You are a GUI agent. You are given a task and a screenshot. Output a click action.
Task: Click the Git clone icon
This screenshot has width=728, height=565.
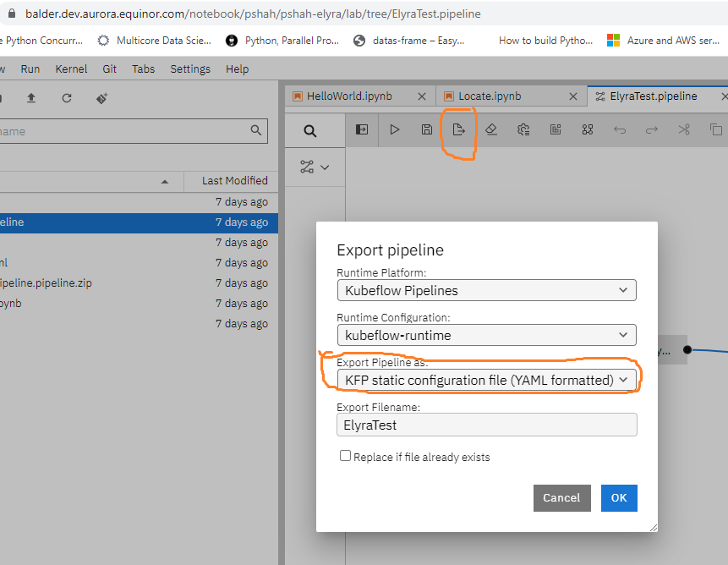point(101,98)
